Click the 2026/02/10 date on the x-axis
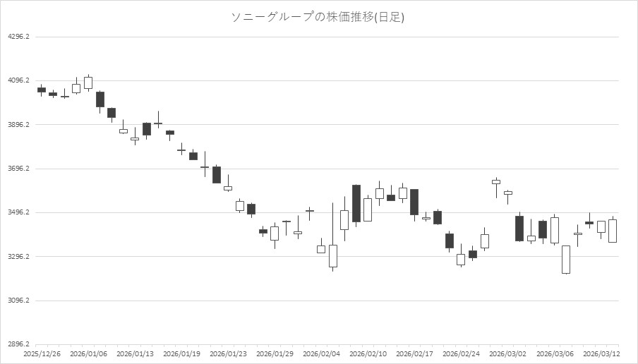Image resolution: width=638 pixels, height=364 pixels. 367,353
